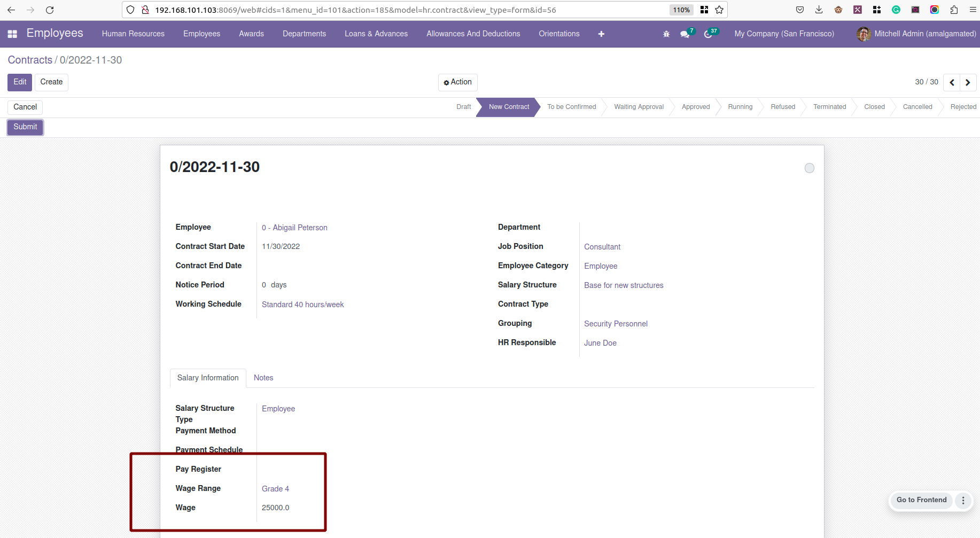Open the conversations chat icon
Viewport: 980px width, 538px height.
point(685,34)
